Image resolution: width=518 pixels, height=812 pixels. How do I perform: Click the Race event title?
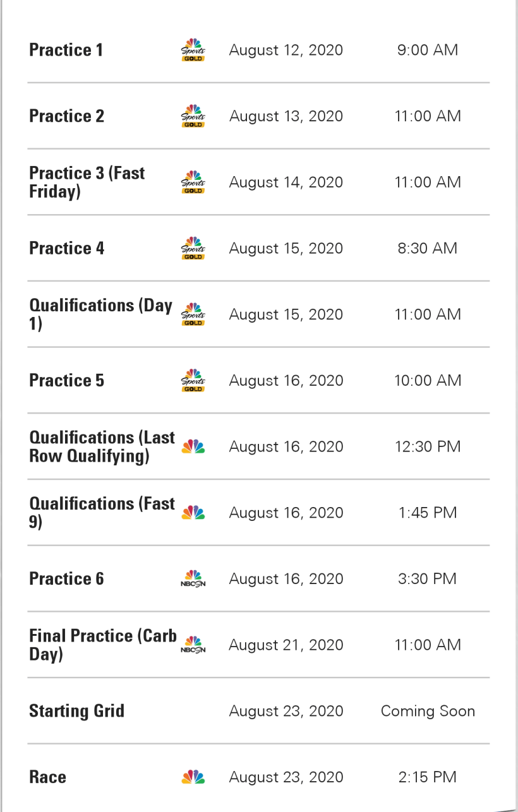(47, 777)
